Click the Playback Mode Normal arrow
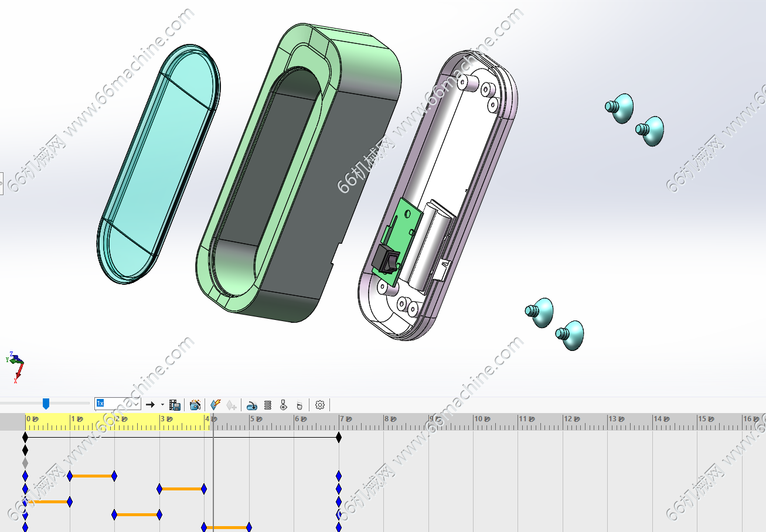The height and width of the screenshot is (532, 766). pyautogui.click(x=150, y=405)
